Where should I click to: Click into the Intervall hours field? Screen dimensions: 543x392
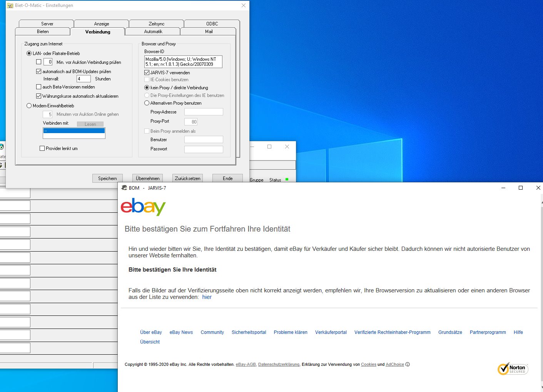point(84,79)
